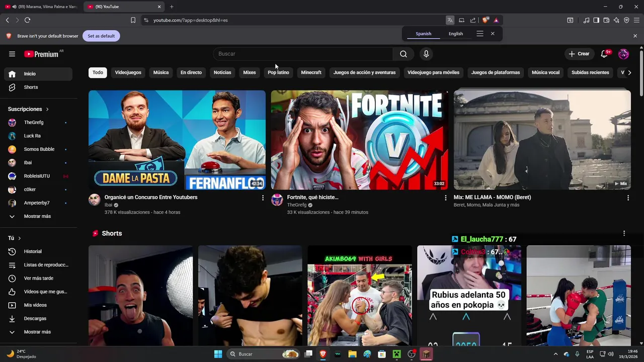644x362 pixels.
Task: Dismiss the default browser infobar
Action: [x=635, y=36]
